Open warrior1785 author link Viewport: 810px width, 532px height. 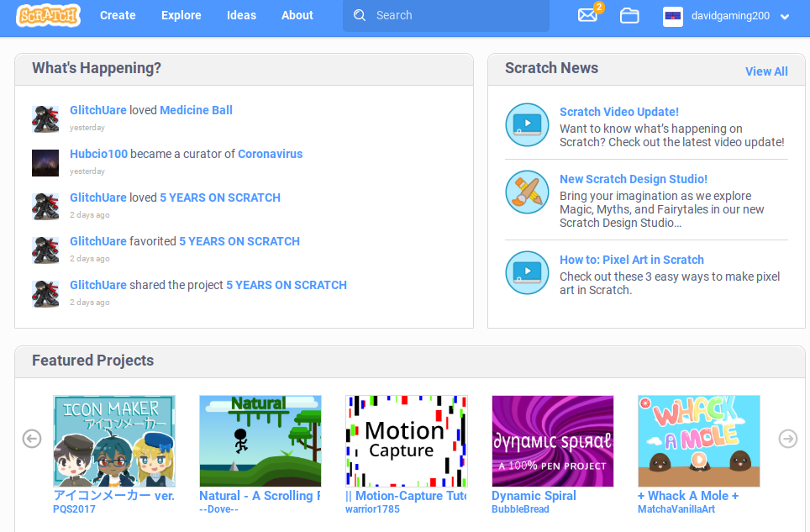pos(372,509)
